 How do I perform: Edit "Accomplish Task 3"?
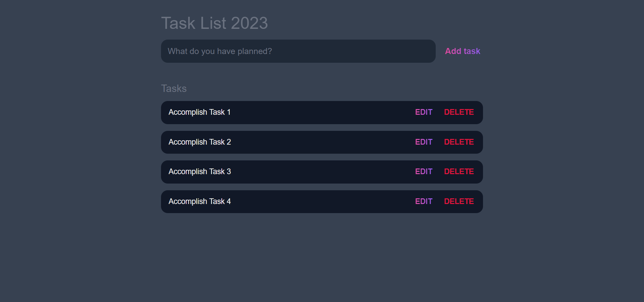point(424,171)
